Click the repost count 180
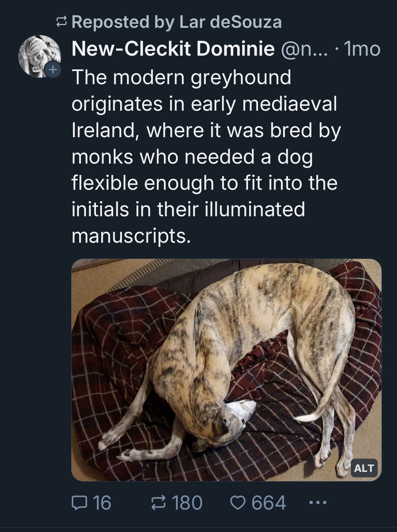The width and height of the screenshot is (397, 532). [188, 503]
